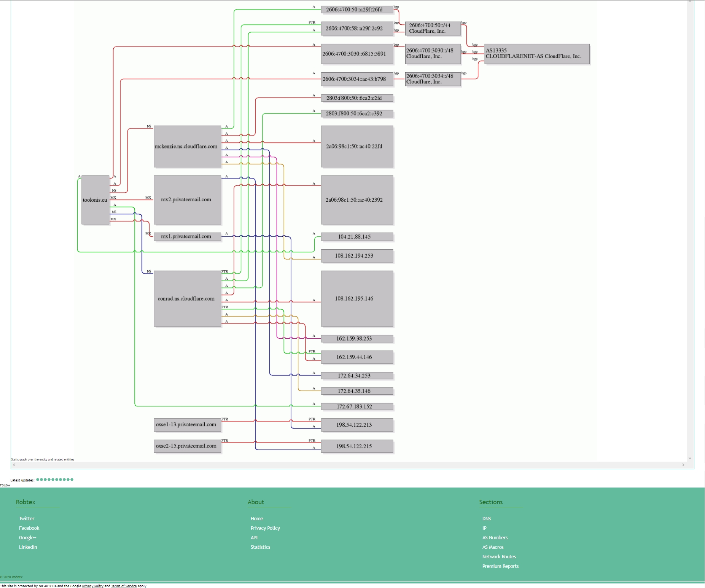
Task: Open the oxse2-15.privateemail.com node
Action: 187,446
